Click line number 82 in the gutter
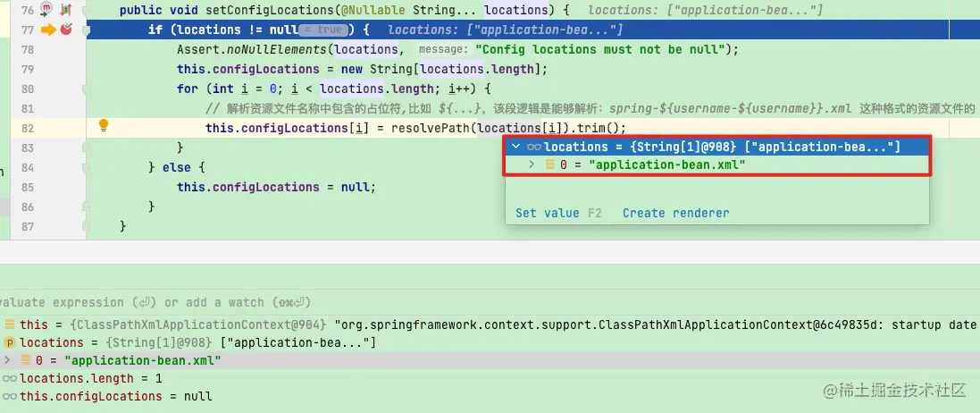This screenshot has width=980, height=413. tap(27, 129)
